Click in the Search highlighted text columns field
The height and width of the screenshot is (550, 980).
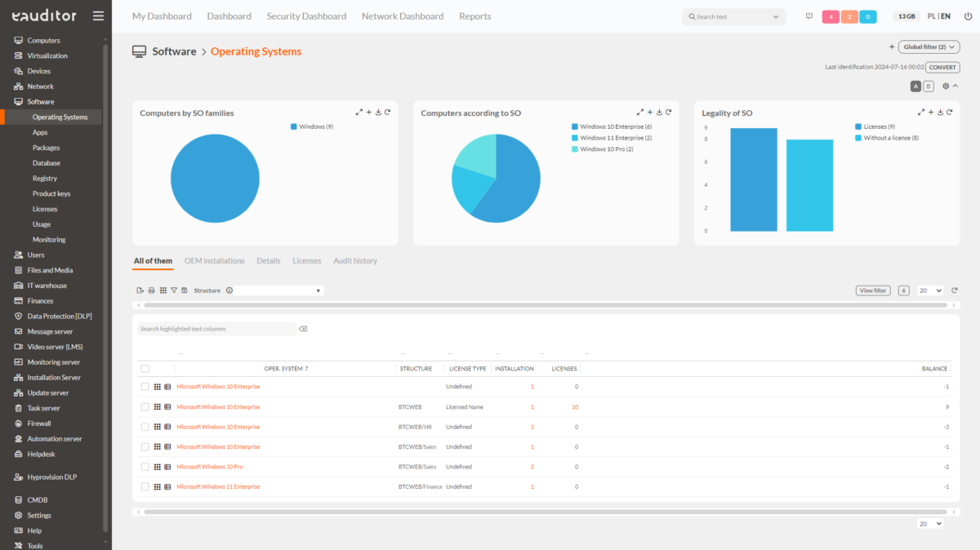tap(216, 328)
